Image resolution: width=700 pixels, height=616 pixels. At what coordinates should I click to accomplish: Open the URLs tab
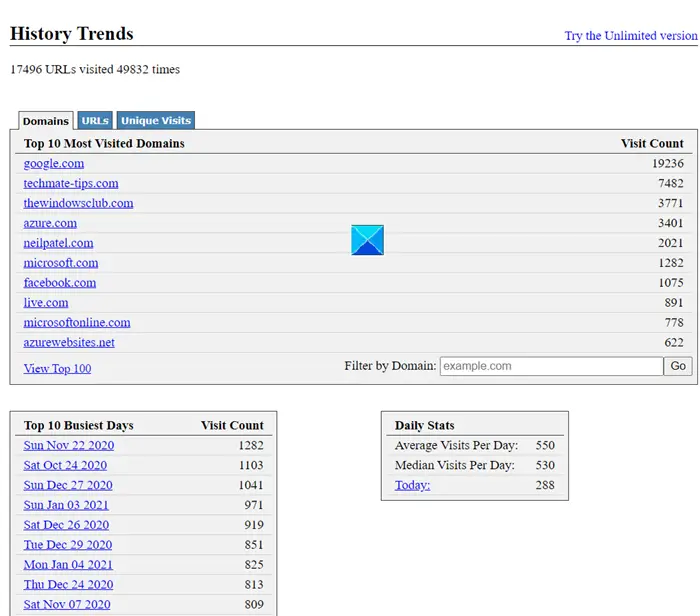pyautogui.click(x=95, y=120)
